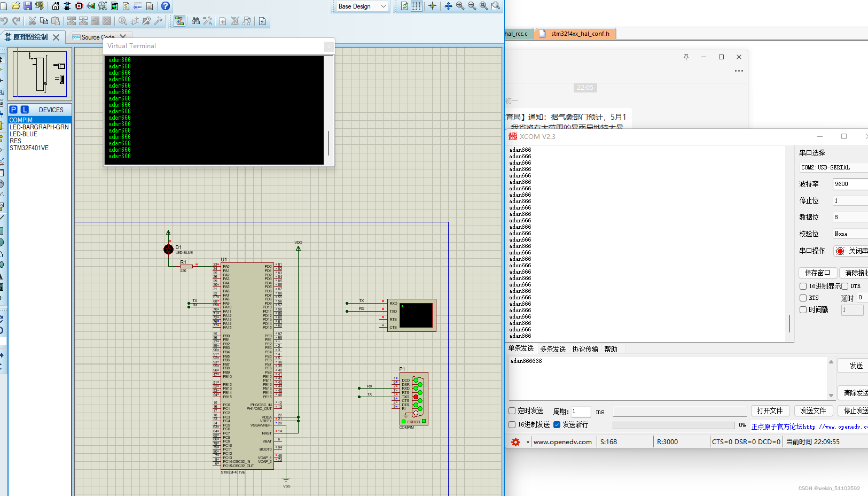Select the 多条发送 tab in XCOM
The height and width of the screenshot is (496, 868).
pos(553,349)
